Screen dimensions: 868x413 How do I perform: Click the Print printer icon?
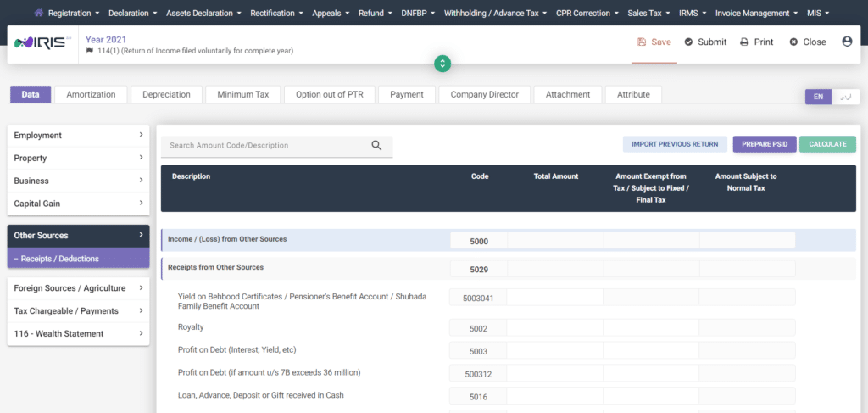[x=744, y=42]
